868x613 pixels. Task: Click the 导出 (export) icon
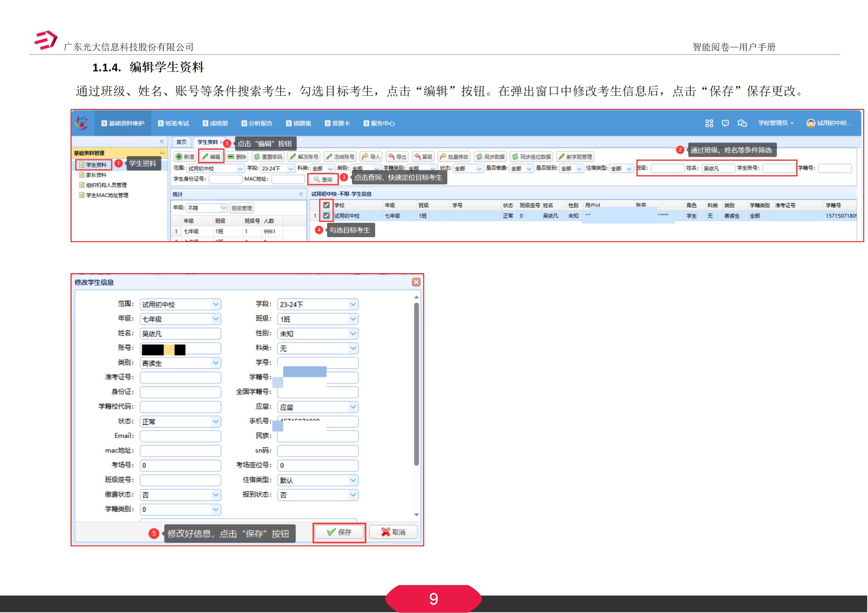click(x=397, y=156)
